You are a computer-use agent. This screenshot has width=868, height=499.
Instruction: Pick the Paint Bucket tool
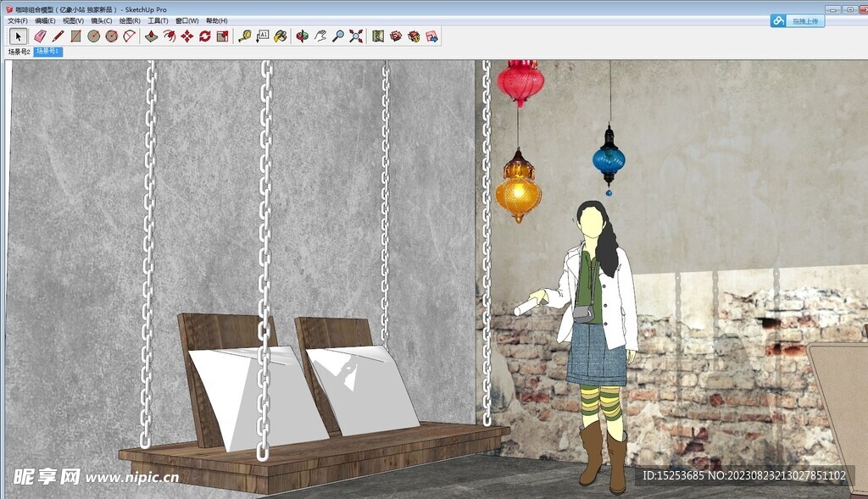[281, 36]
